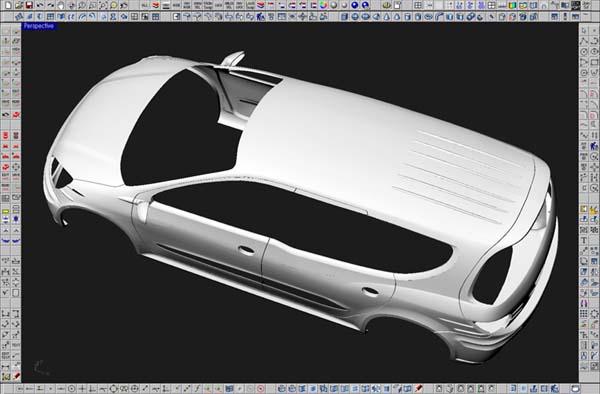Click the yellow Zoom selected magnifier
The height and width of the screenshot is (394, 600).
[114, 5]
